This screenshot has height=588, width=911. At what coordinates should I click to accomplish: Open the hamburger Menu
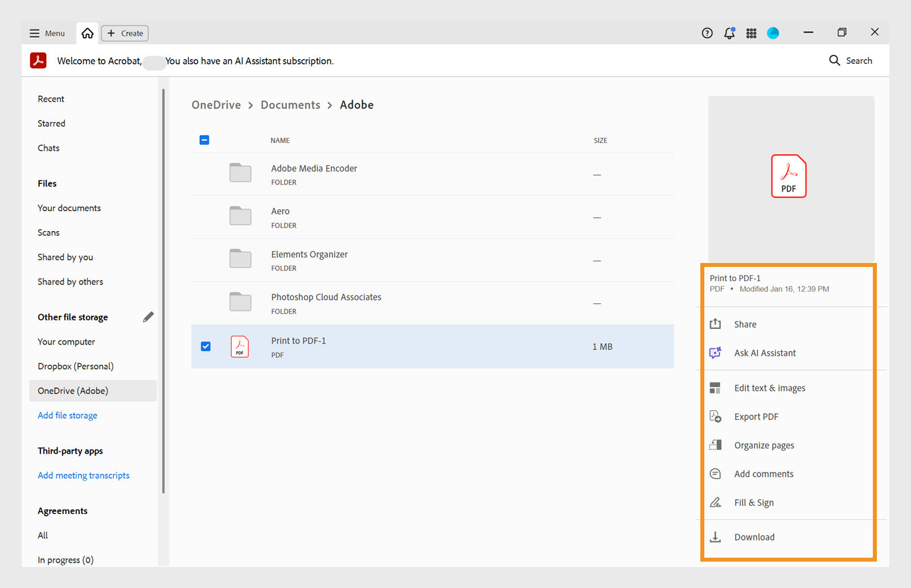pos(47,33)
